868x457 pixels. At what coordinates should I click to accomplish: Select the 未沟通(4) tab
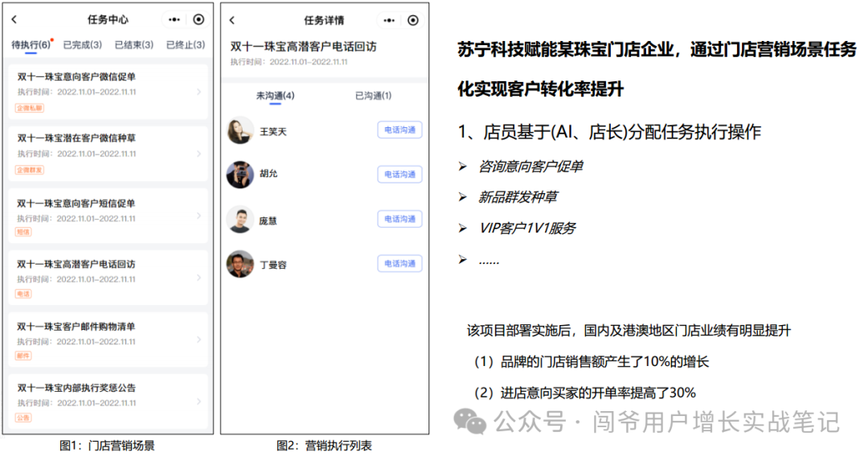pyautogui.click(x=275, y=96)
